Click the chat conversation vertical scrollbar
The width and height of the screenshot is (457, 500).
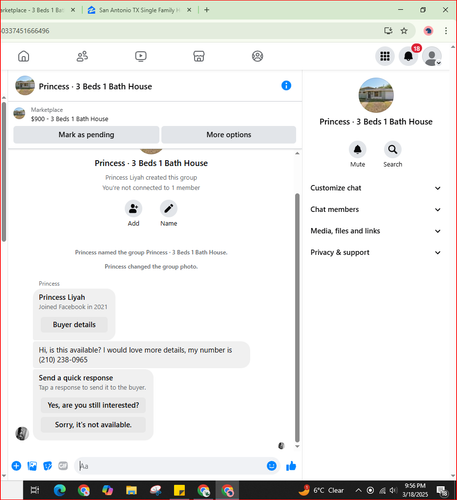click(x=297, y=317)
